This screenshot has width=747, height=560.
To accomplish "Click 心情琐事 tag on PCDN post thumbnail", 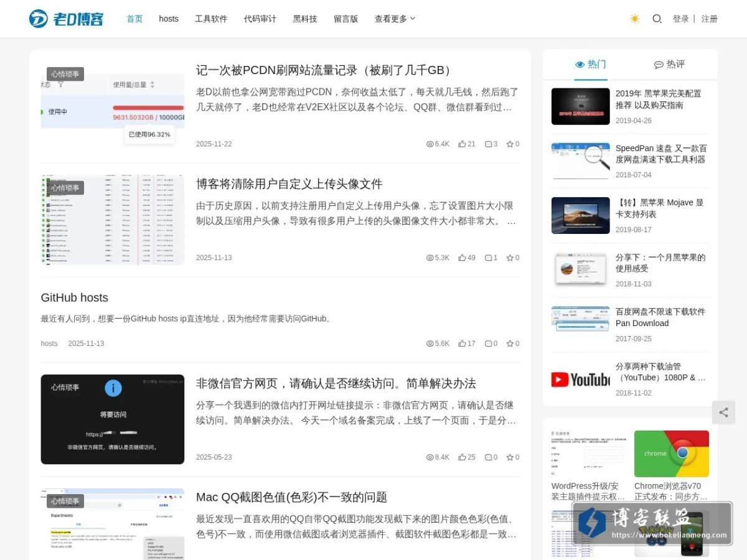I will pyautogui.click(x=65, y=74).
